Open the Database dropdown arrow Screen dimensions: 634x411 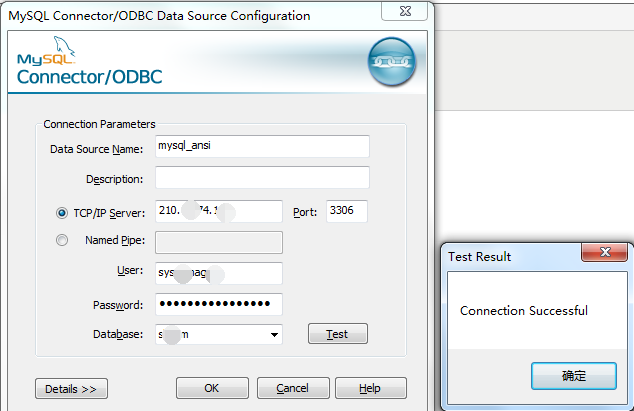point(274,335)
